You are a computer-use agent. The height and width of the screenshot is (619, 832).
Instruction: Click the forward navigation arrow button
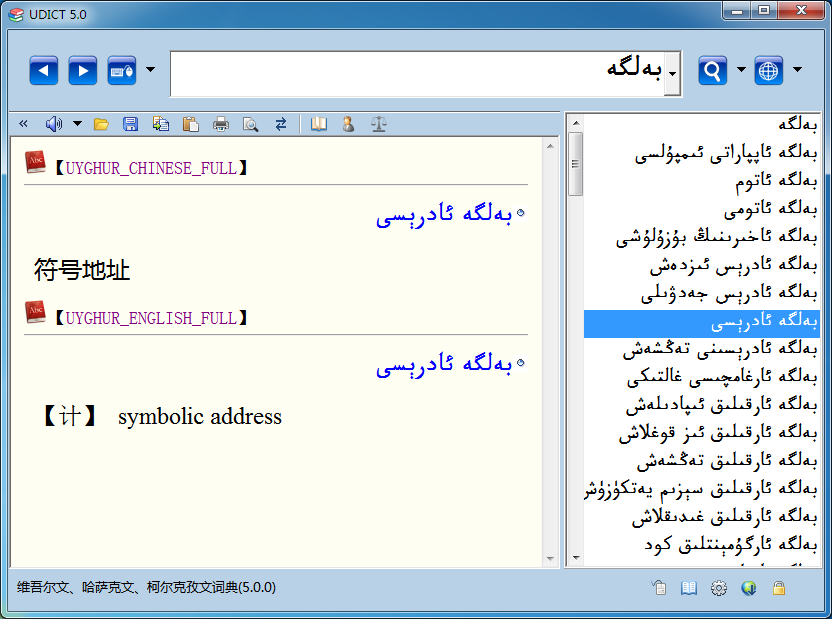(x=82, y=71)
